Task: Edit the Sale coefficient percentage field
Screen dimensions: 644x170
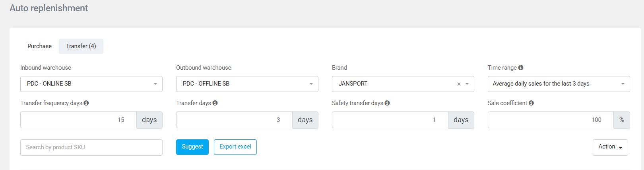Action: [551, 120]
